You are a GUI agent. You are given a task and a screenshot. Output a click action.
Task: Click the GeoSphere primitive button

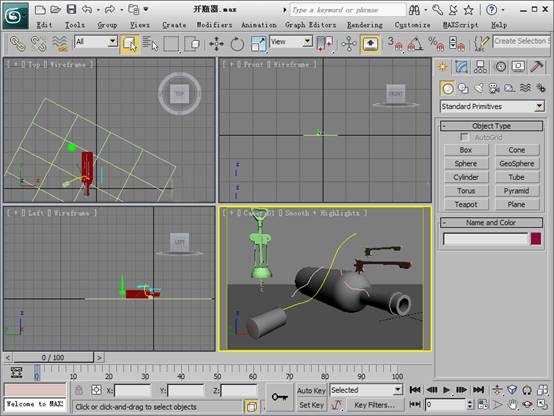click(x=517, y=164)
